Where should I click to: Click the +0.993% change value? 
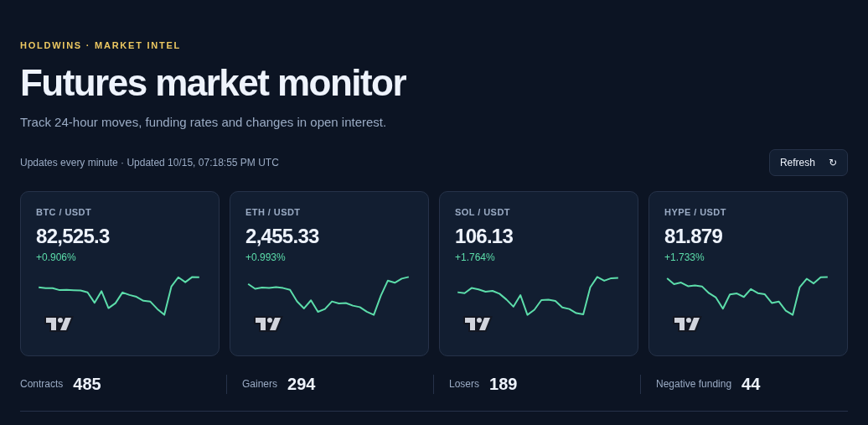(265, 257)
